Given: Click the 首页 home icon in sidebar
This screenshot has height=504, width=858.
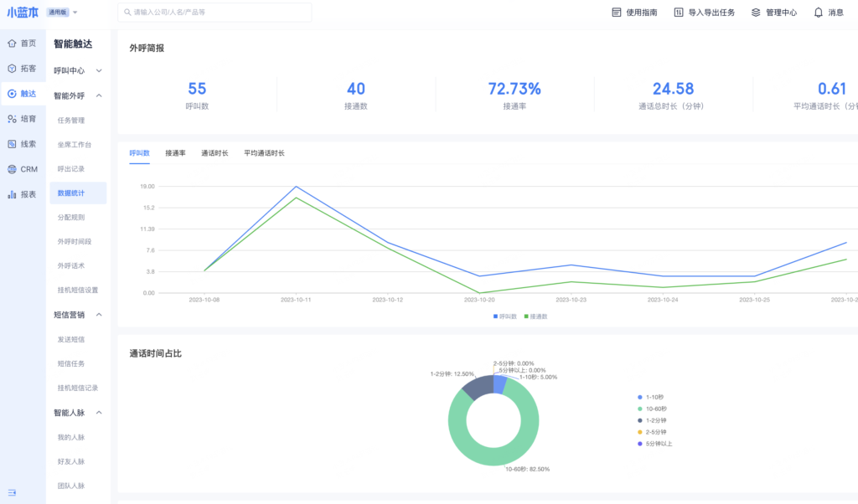Looking at the screenshot, I should point(12,43).
